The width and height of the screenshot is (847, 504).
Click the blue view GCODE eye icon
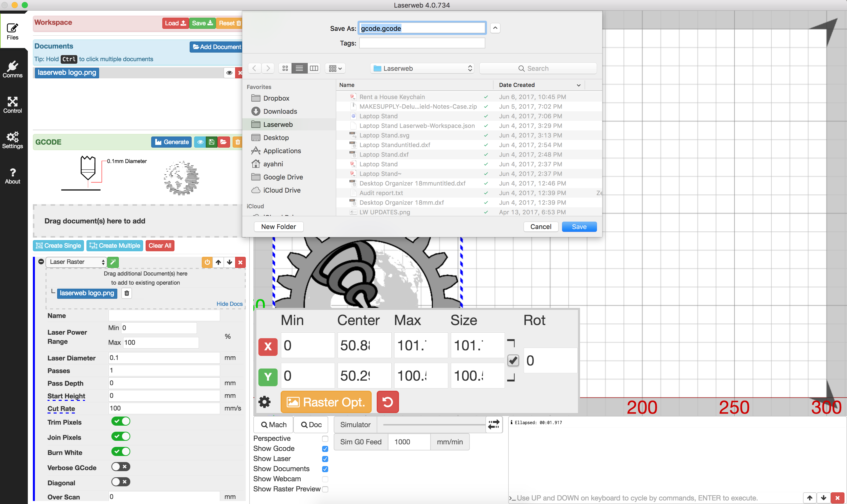coord(200,142)
